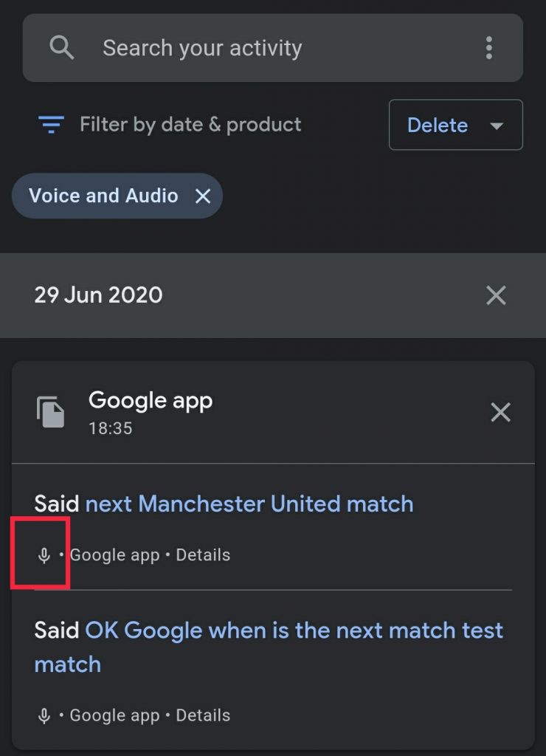Delete the Google app 18:35 activity card
The image size is (546, 756).
(500, 413)
